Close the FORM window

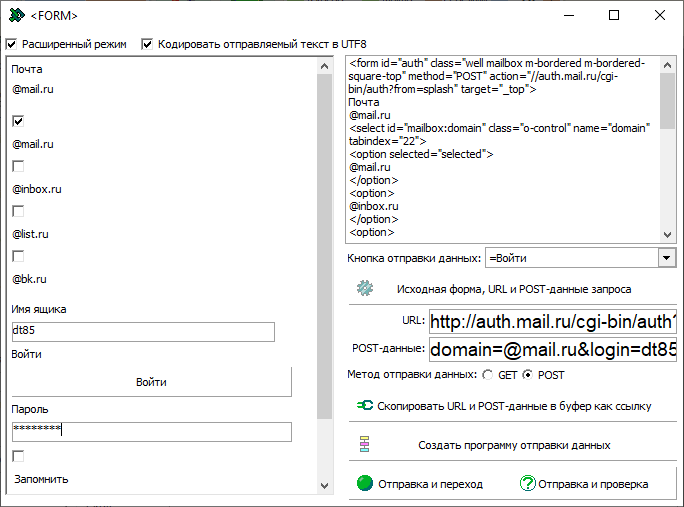(x=660, y=15)
